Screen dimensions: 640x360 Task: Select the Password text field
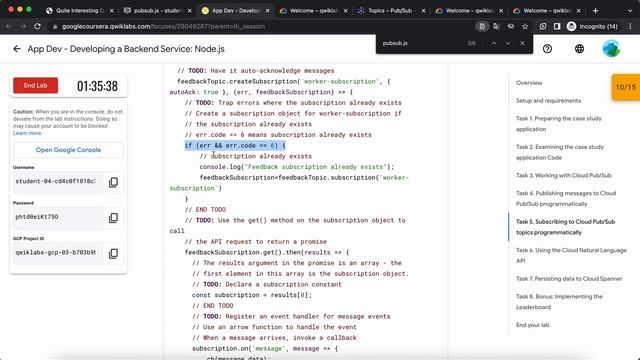point(57,217)
